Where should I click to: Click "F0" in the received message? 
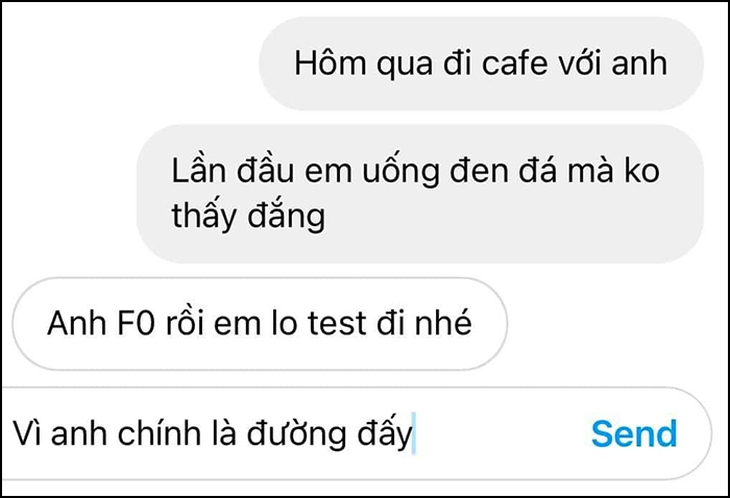pos(135,323)
